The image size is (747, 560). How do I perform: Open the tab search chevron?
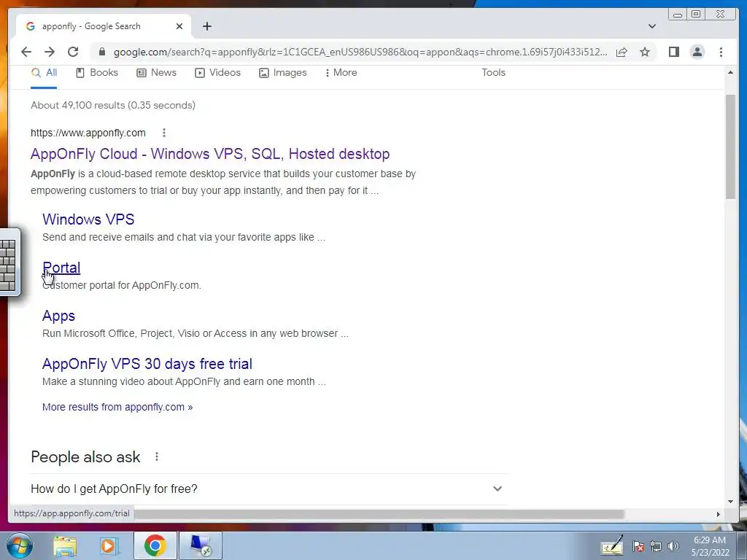(x=651, y=26)
